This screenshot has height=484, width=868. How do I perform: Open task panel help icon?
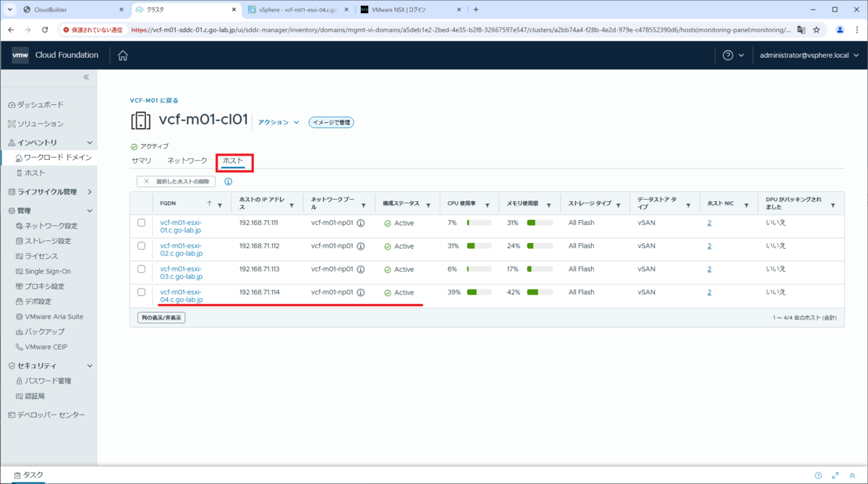point(818,475)
